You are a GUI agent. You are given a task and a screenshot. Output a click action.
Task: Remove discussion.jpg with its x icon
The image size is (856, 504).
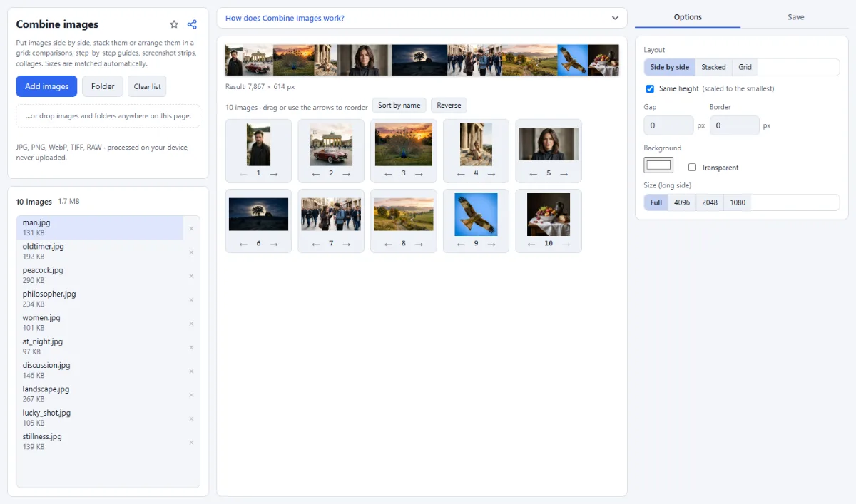(191, 371)
